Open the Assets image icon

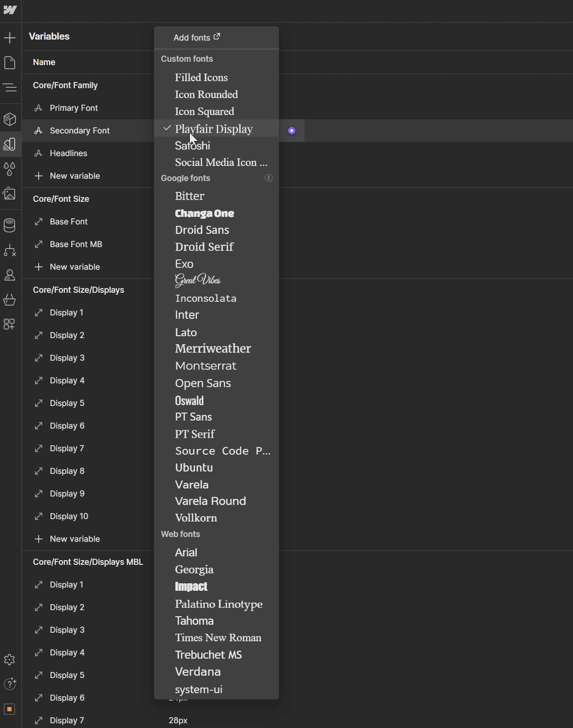click(x=10, y=194)
